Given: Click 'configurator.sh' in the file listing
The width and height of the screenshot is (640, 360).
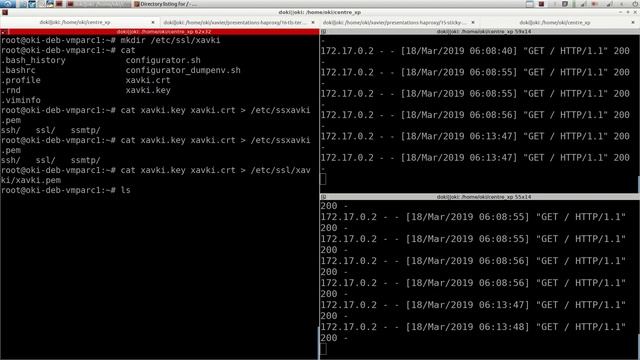Looking at the screenshot, I should (x=163, y=60).
